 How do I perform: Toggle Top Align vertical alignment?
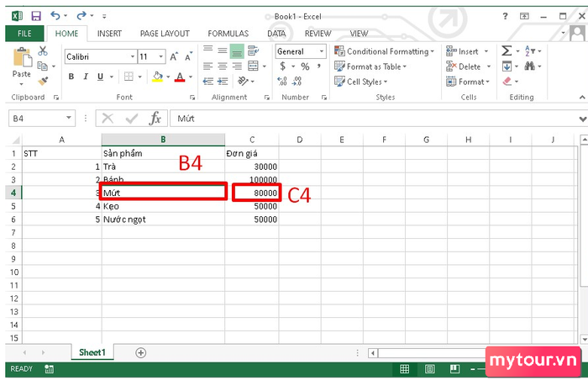pyautogui.click(x=208, y=50)
